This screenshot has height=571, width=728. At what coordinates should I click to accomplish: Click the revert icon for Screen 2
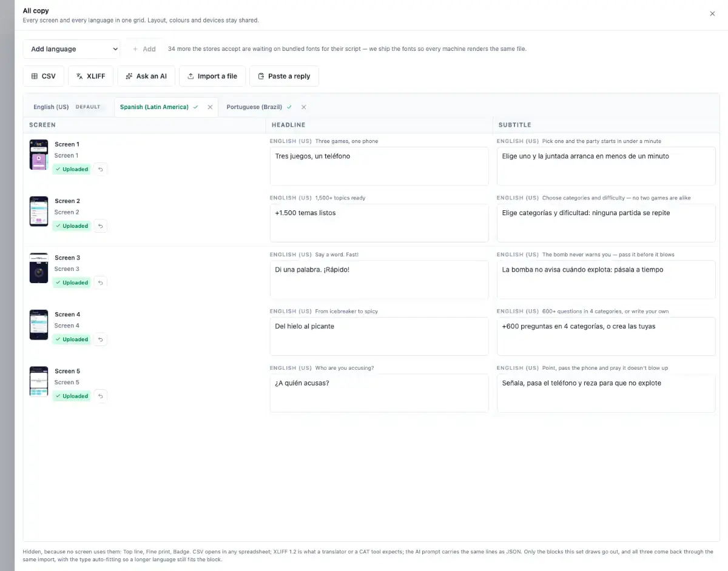[x=101, y=226]
